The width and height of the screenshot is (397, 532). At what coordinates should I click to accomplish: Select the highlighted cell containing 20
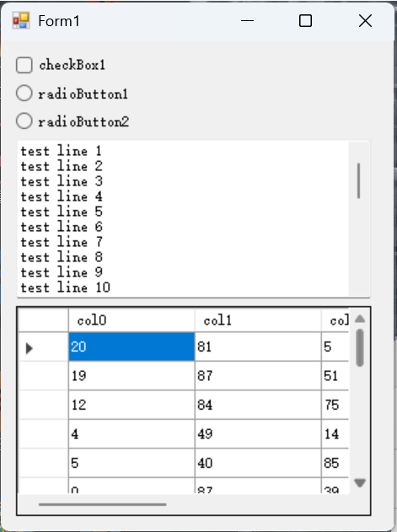click(131, 347)
